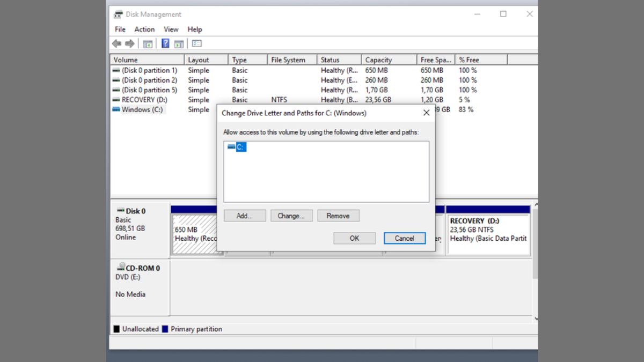Viewport: 644px width, 362px height.
Task: Click the Settings list toolbar icon
Action: [196, 44]
